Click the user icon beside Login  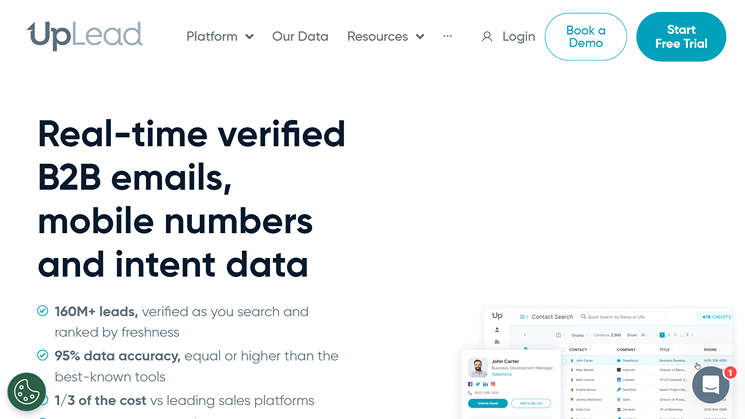pos(487,36)
